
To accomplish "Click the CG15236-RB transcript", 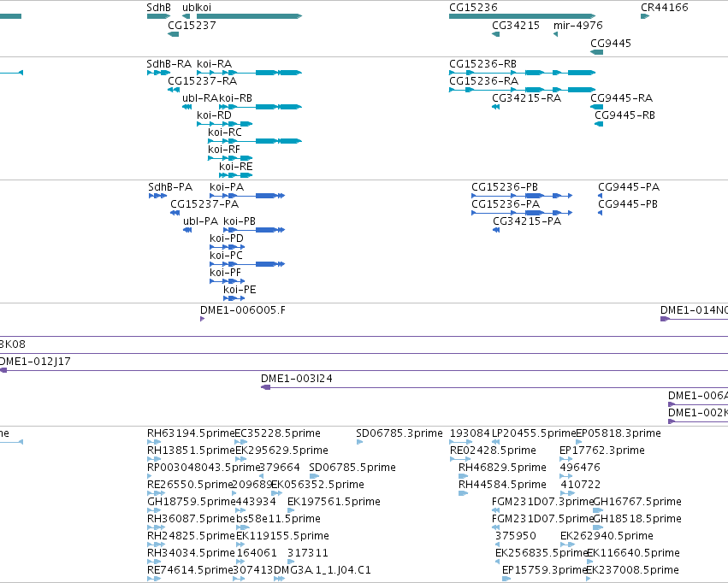I will 523,73.
